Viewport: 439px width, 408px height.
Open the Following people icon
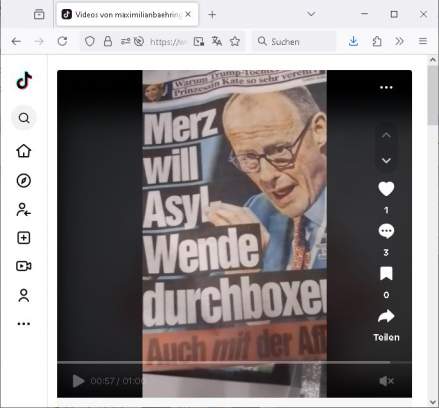pos(24,210)
